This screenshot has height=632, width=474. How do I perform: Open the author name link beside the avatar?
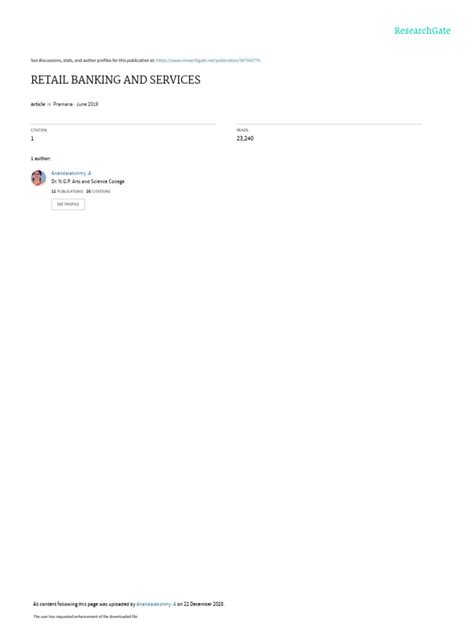coord(71,173)
